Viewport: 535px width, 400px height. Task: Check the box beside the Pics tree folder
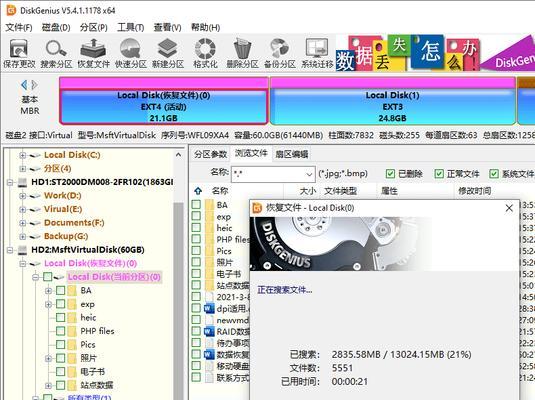click(60, 344)
